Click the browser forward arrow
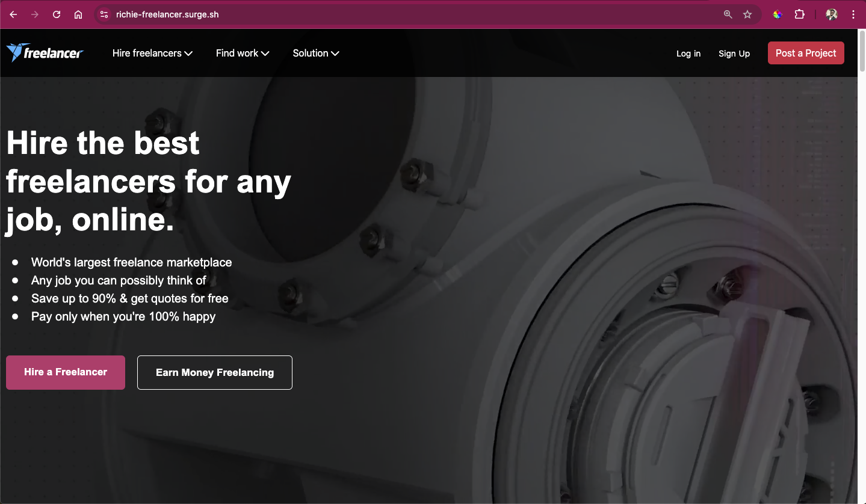The width and height of the screenshot is (866, 504). [x=35, y=14]
